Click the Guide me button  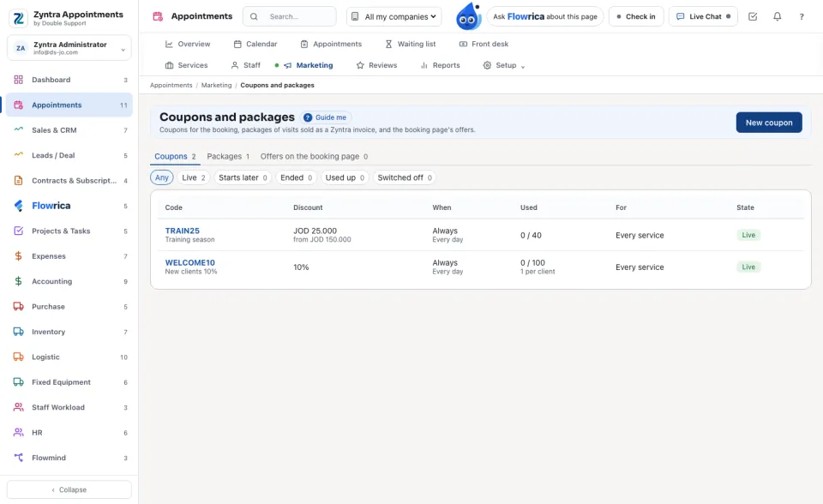click(x=326, y=117)
